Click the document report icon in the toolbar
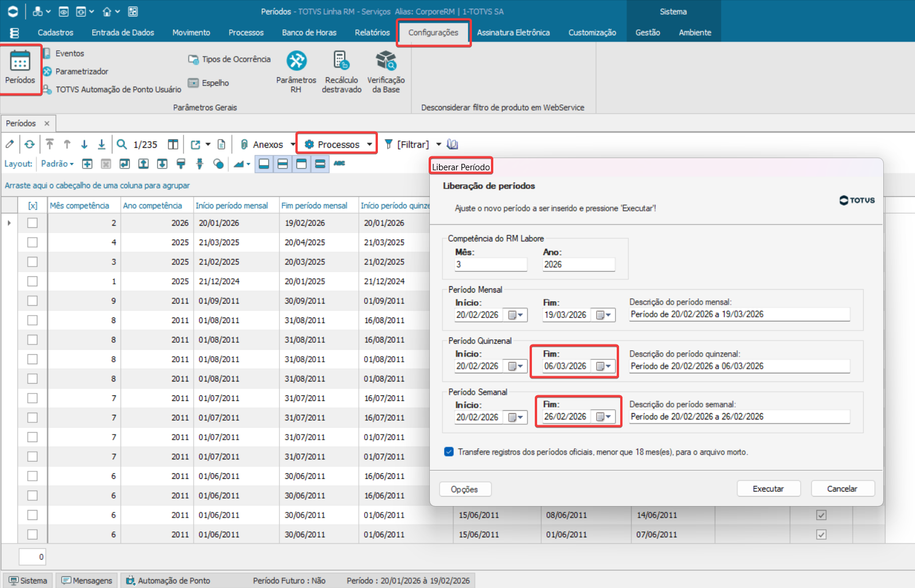Viewport: 915px width, 588px height. coord(222,144)
